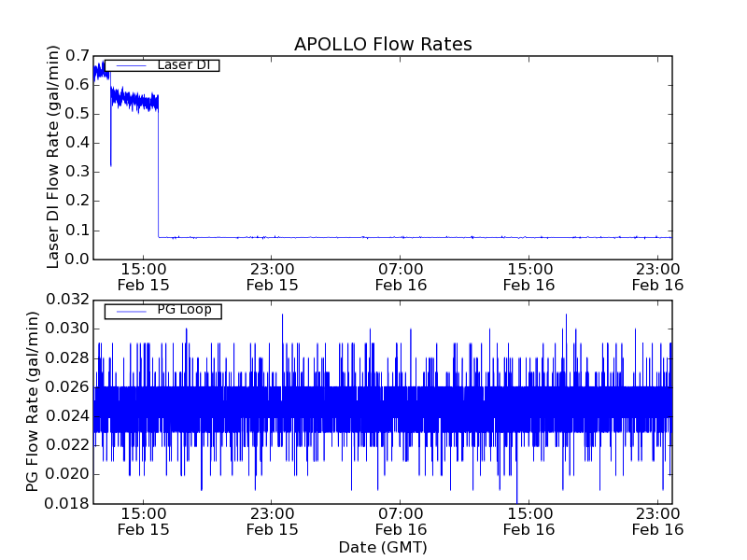Click "23:00 Feb 15" under the PG Loop plot
747x560 pixels.
[x=272, y=522]
